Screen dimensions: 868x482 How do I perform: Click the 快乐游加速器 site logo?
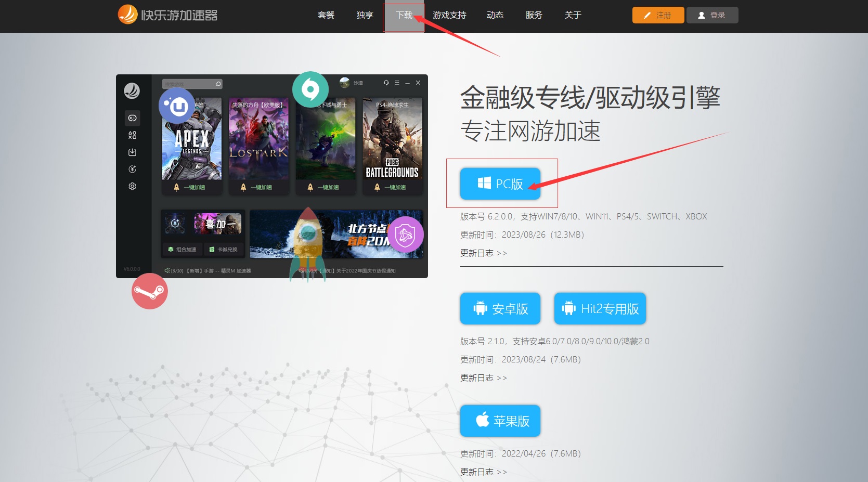(x=167, y=15)
